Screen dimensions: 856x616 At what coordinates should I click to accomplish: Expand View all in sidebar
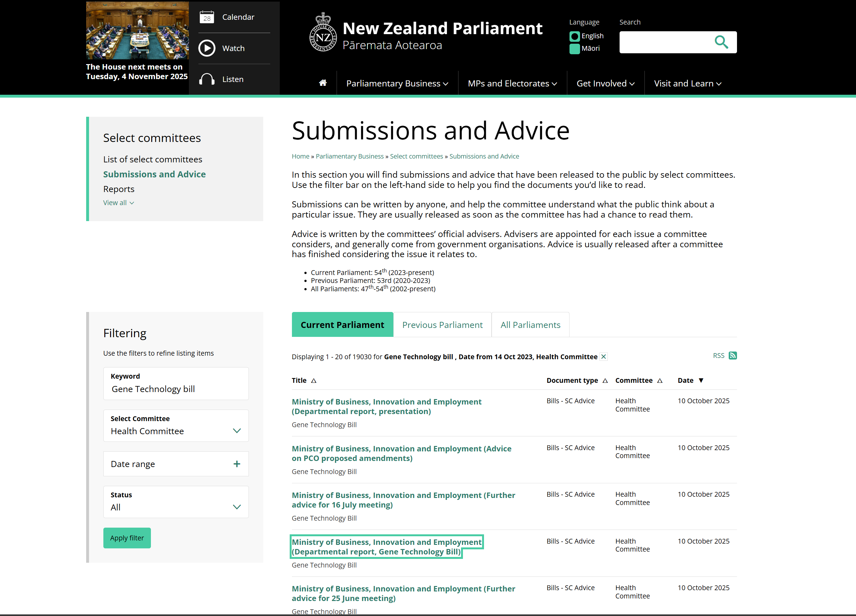coord(118,203)
